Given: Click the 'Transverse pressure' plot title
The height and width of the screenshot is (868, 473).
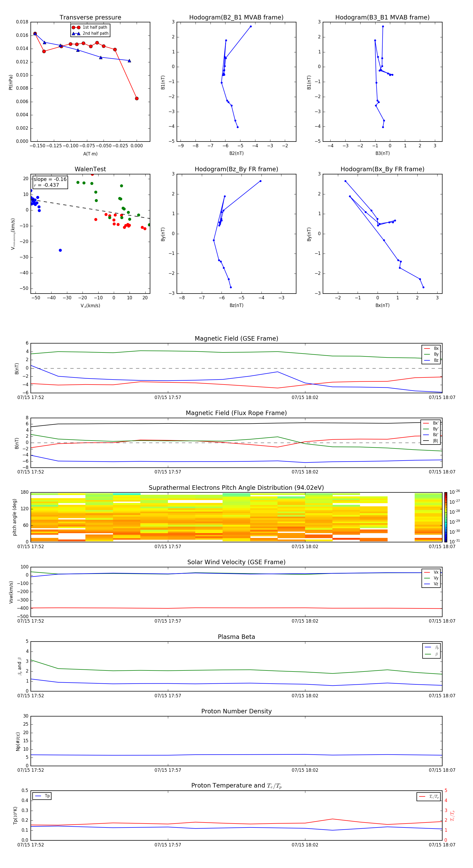Looking at the screenshot, I should (x=90, y=18).
